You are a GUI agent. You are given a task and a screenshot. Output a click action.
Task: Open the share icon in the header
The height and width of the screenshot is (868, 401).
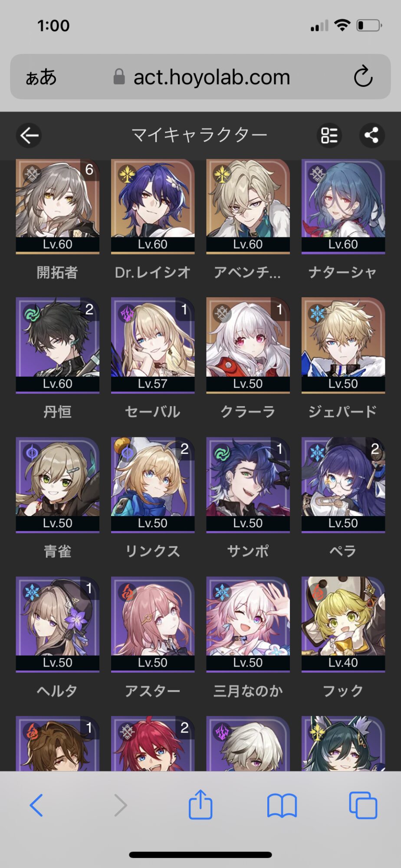[x=372, y=135]
